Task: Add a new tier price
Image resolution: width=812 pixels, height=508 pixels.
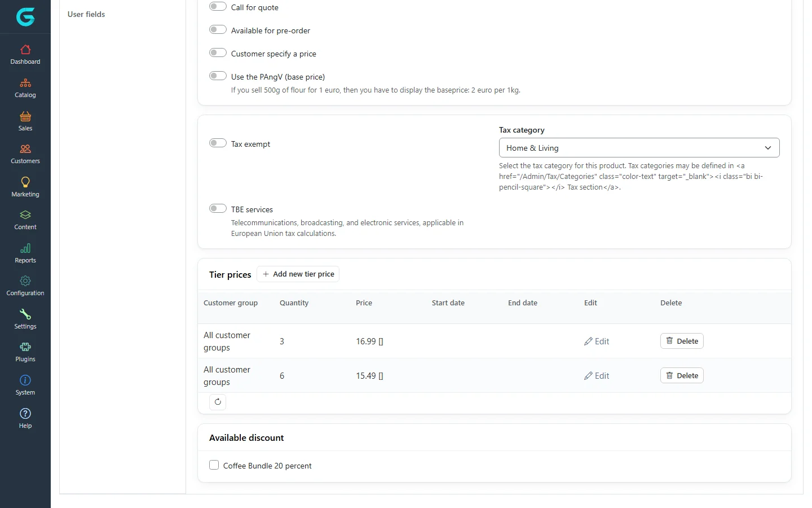Action: pos(298,274)
